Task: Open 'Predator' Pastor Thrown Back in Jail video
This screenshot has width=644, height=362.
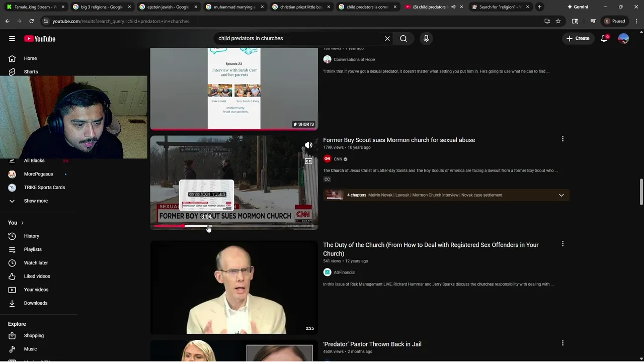Action: pyautogui.click(x=372, y=344)
